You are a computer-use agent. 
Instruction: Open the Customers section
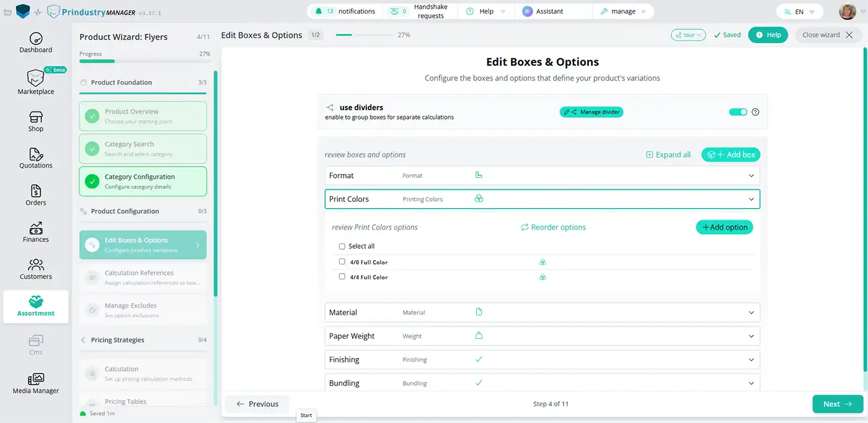point(36,269)
